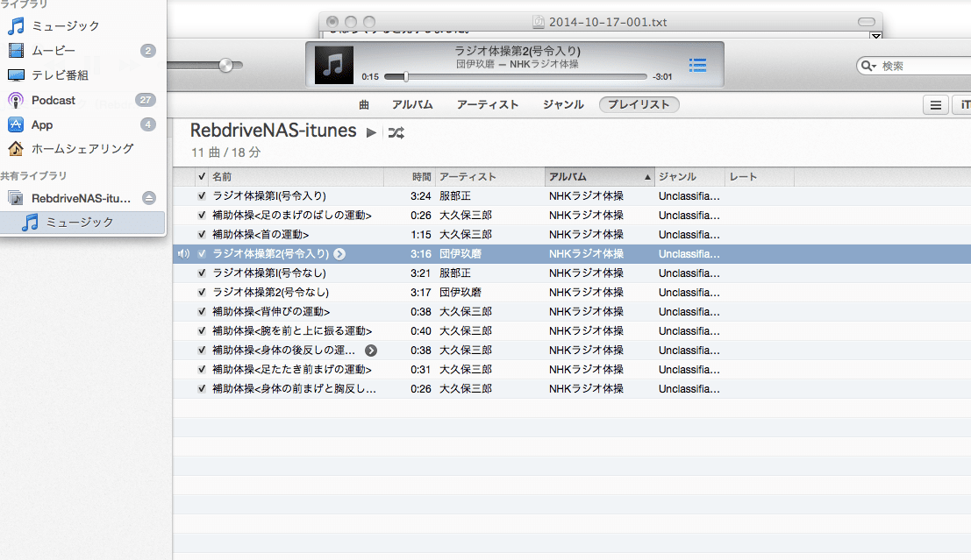971x560 pixels.
Task: Shuffle the RebdriveNAS-itunes playlist
Action: [x=396, y=132]
